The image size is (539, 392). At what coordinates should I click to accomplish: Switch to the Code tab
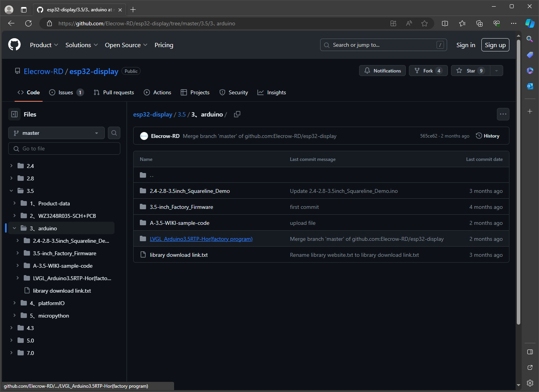pos(28,92)
